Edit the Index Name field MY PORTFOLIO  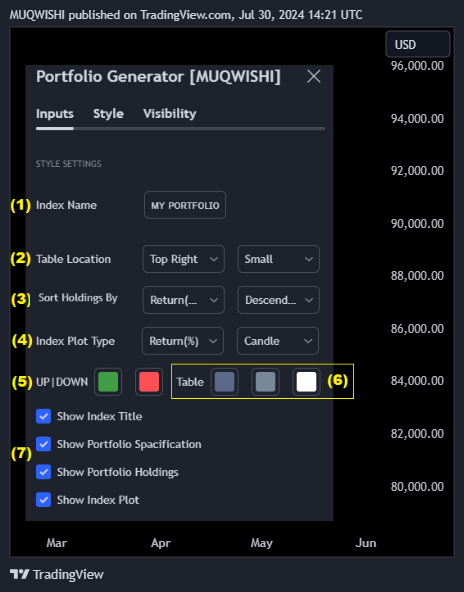(185, 205)
